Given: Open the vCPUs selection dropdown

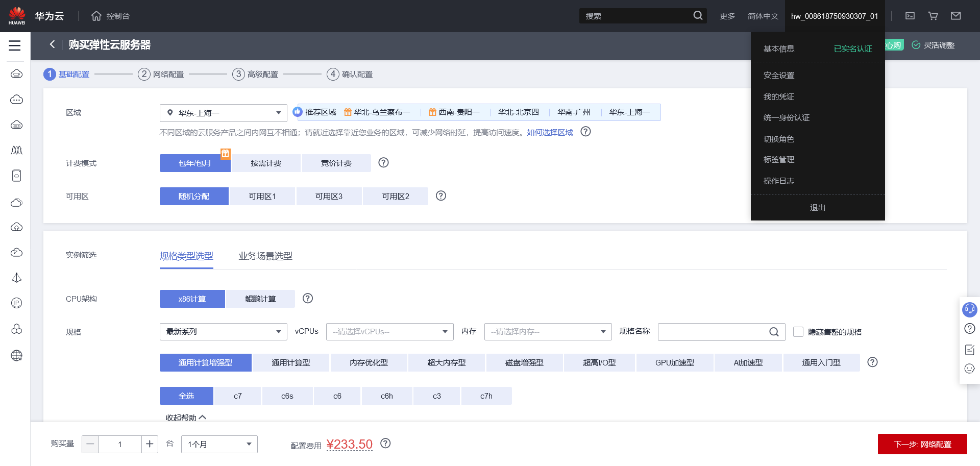Looking at the screenshot, I should point(389,331).
